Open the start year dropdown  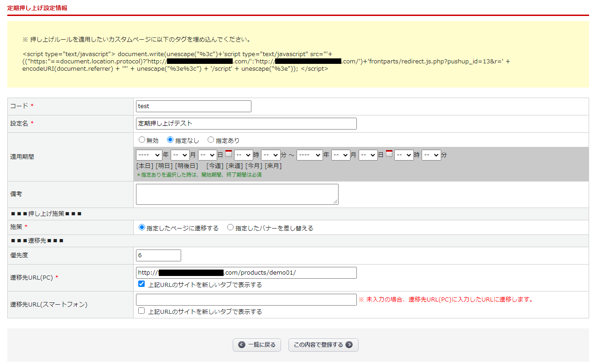(x=149, y=155)
